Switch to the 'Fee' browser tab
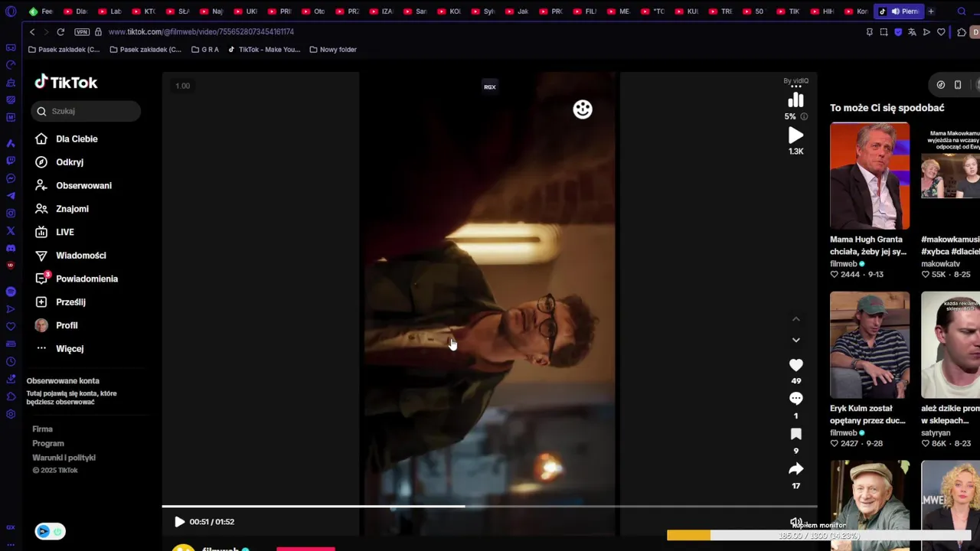The height and width of the screenshot is (551, 980). pyautogui.click(x=41, y=11)
